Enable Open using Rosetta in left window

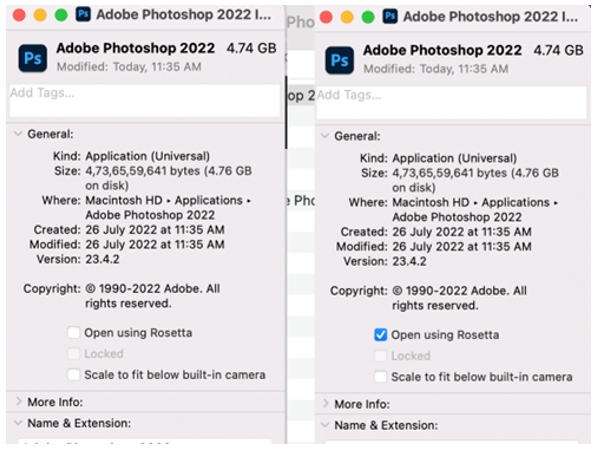point(73,333)
